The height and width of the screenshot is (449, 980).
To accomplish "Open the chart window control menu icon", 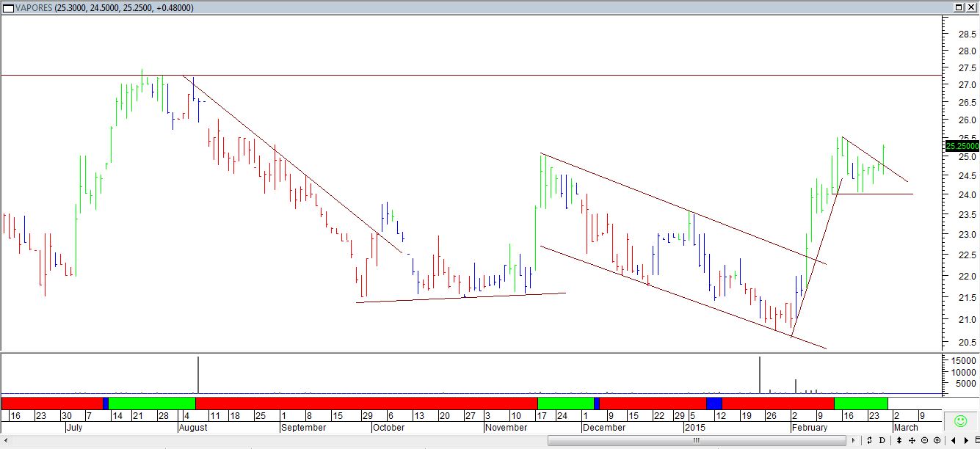I will (x=7, y=7).
